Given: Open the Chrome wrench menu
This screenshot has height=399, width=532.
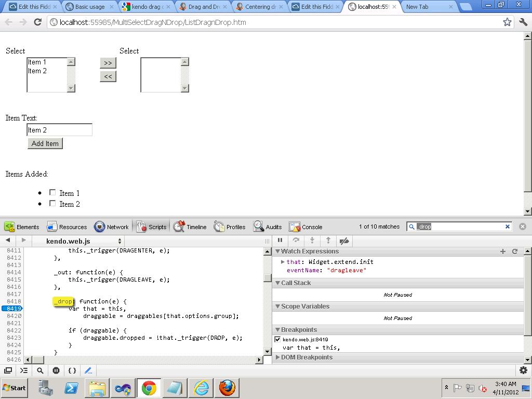Looking at the screenshot, I should pyautogui.click(x=523, y=22).
